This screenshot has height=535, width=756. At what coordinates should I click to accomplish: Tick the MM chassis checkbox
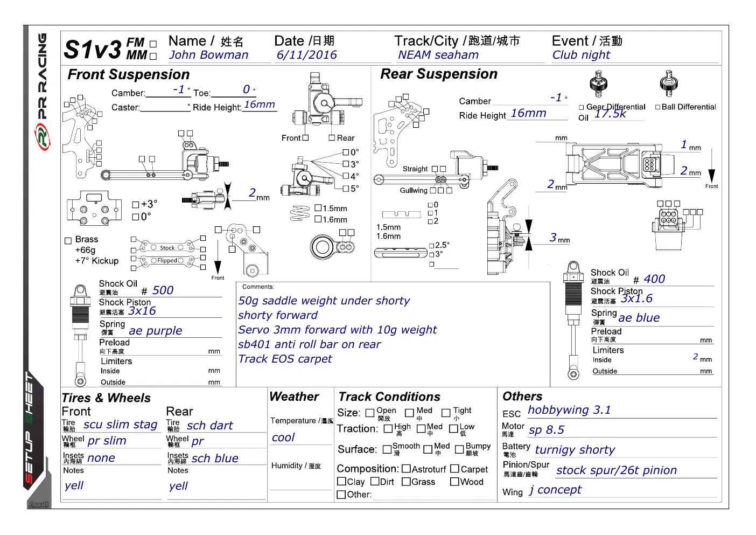coord(153,56)
